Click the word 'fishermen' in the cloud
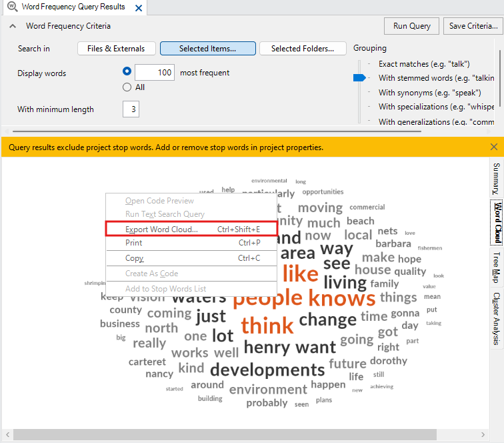504x443 pixels. pos(430,248)
